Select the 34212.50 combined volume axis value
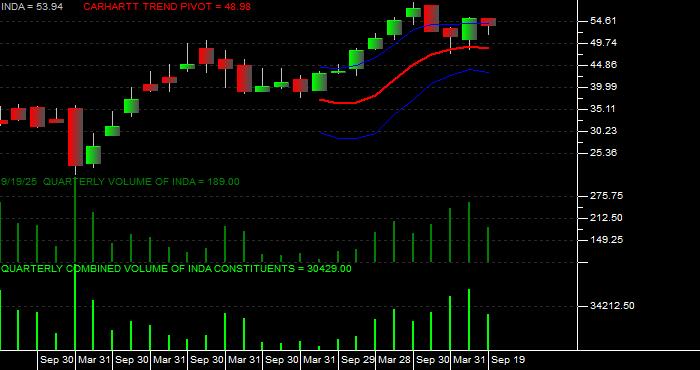This screenshot has height=370, width=700. tap(612, 306)
